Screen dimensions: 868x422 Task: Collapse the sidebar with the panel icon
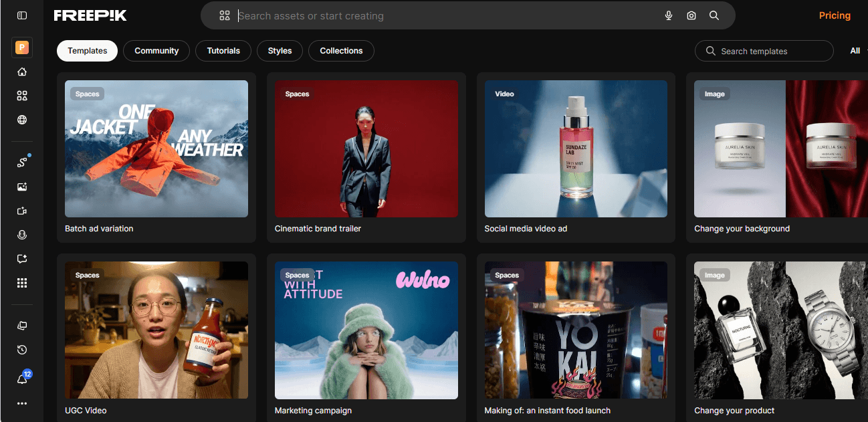[21, 15]
